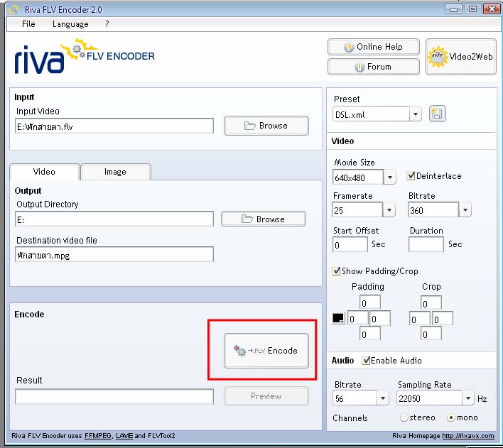Click the top Padding value field
The width and height of the screenshot is (503, 448).
click(x=370, y=302)
